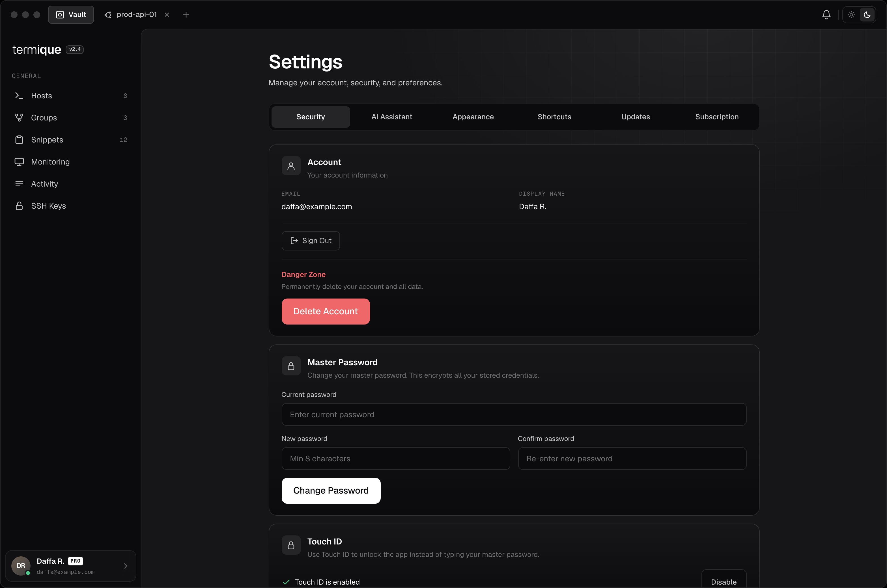Open the Vault tab
This screenshot has width=887, height=588.
point(71,15)
